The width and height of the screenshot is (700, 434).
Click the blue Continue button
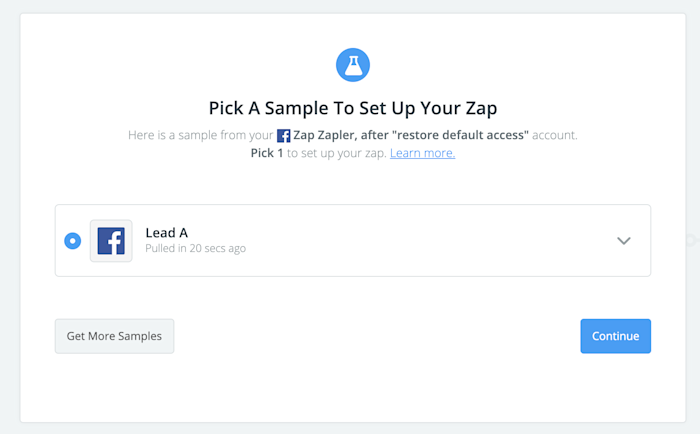coord(615,336)
